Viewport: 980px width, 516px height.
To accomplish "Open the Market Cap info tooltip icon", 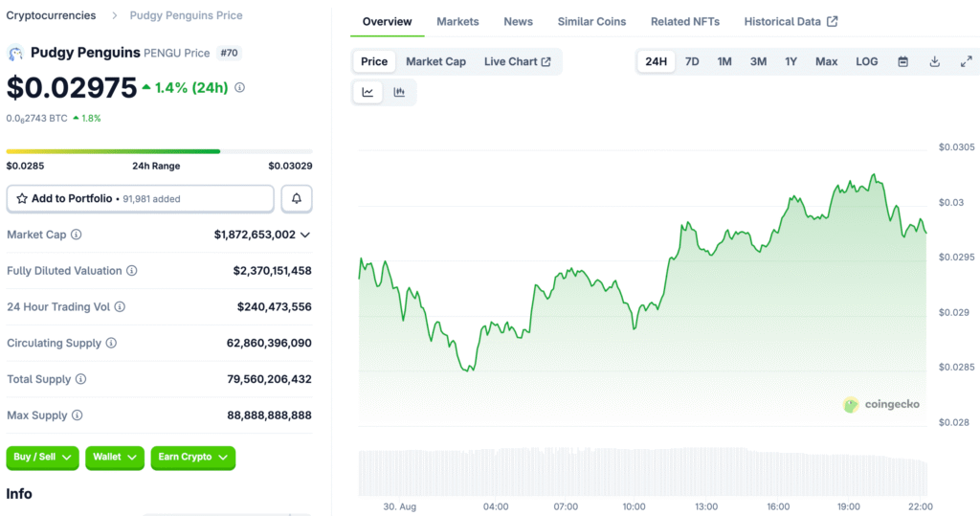I will 76,235.
